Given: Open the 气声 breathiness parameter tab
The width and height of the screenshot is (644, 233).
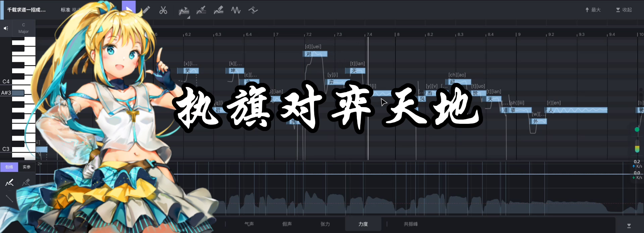Looking at the screenshot, I should (x=249, y=224).
